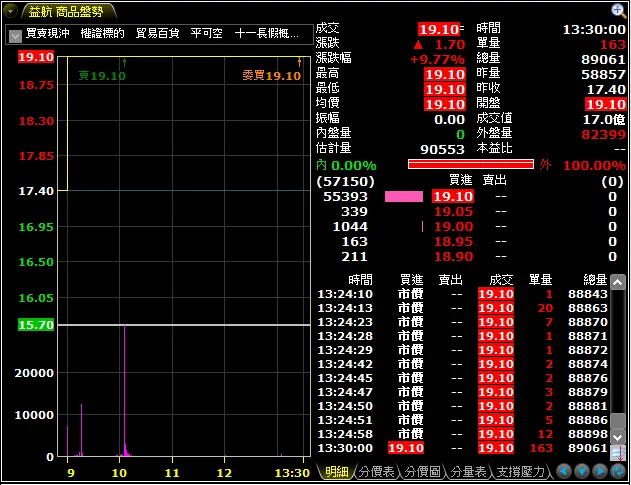Click the 十一長假概… concept tag
This screenshot has width=631, height=485.
point(266,33)
